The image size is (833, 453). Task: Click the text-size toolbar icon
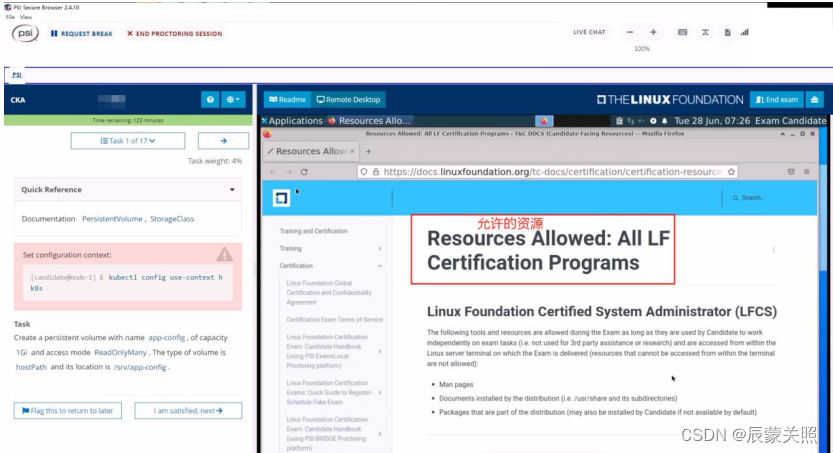pos(705,32)
